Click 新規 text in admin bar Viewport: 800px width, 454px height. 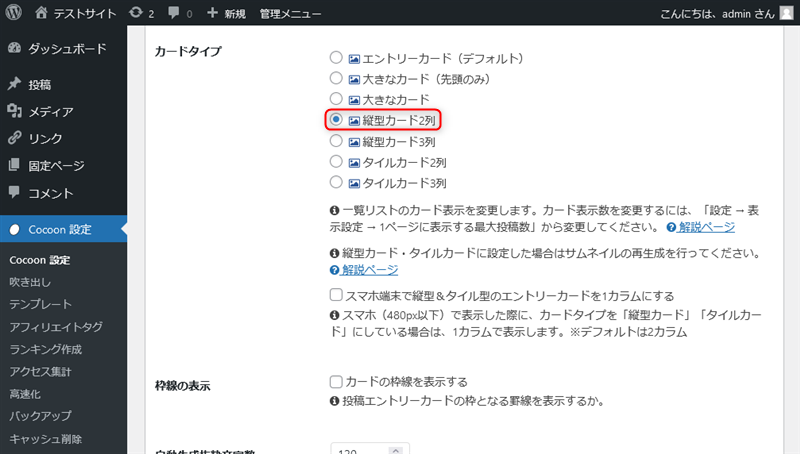pyautogui.click(x=235, y=14)
